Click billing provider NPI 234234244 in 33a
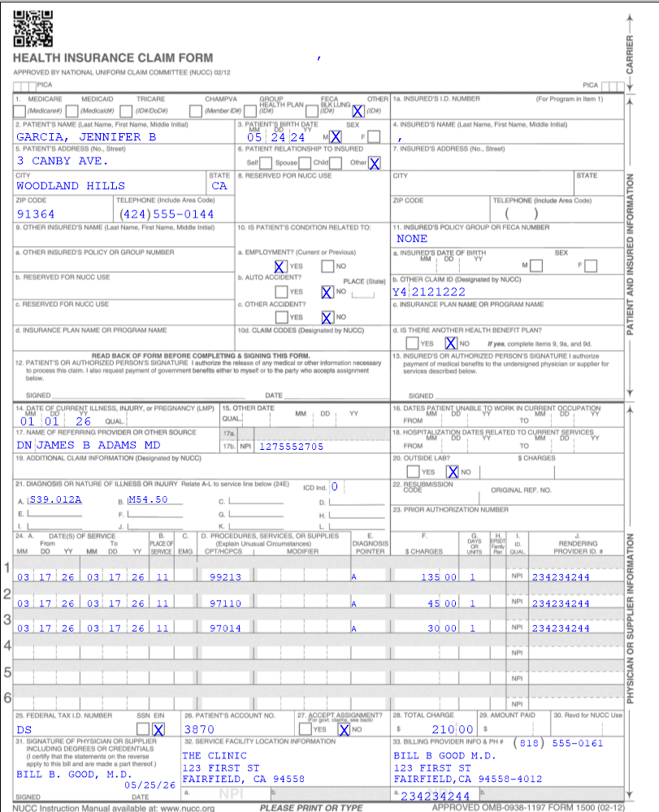Viewport: 659px width, 812px height. pos(436,797)
